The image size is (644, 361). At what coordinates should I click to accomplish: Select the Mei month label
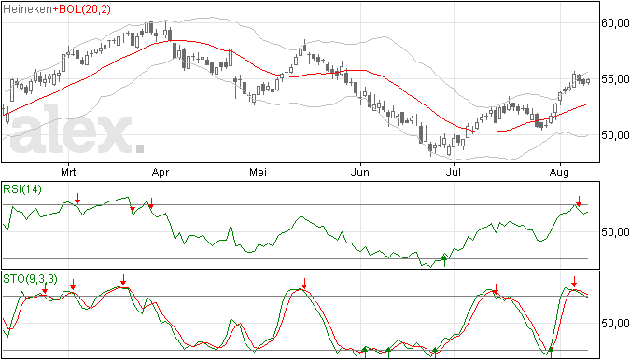coord(258,172)
